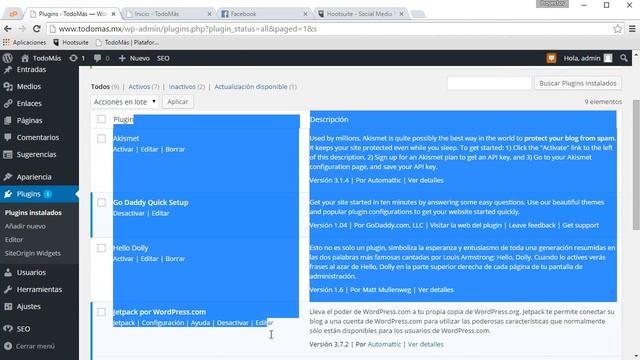Check the Jetpack plugin checkbox
This screenshot has width=640, height=360.
101,312
